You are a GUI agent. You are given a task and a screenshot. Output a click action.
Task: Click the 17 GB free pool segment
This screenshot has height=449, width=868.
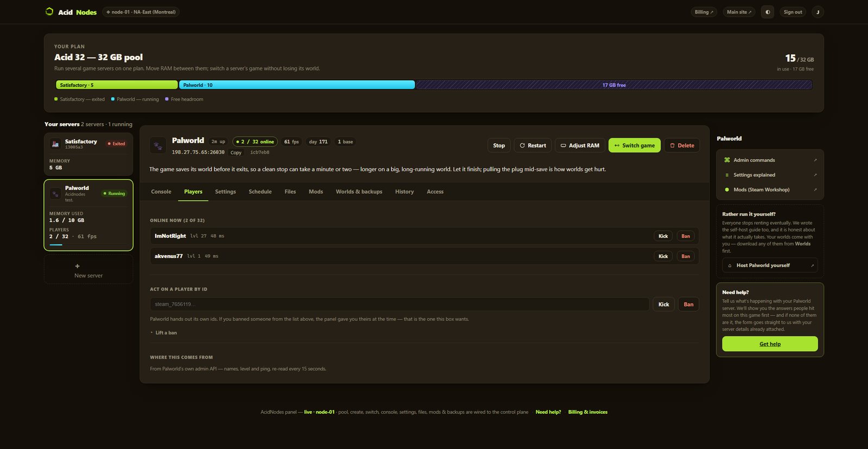614,85
